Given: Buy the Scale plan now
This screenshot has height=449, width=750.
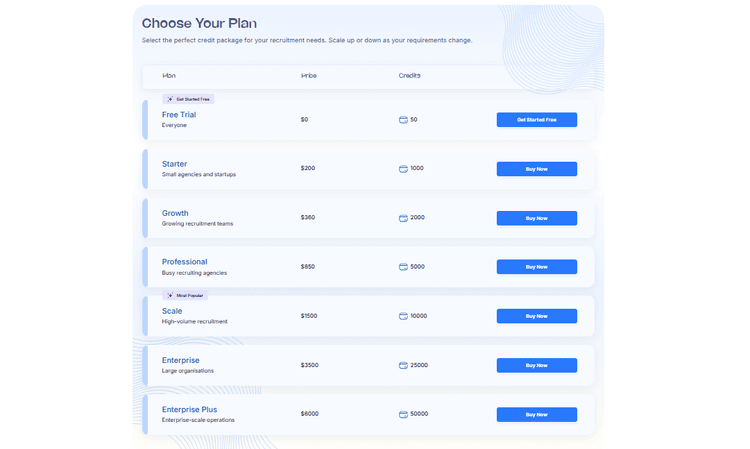Looking at the screenshot, I should click(537, 316).
